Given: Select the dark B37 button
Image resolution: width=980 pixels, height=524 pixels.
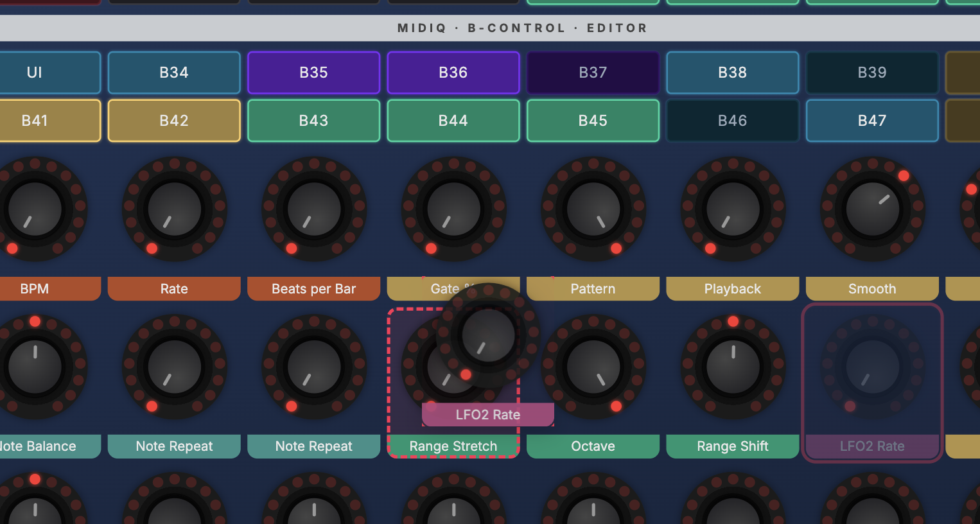Looking at the screenshot, I should coord(593,73).
